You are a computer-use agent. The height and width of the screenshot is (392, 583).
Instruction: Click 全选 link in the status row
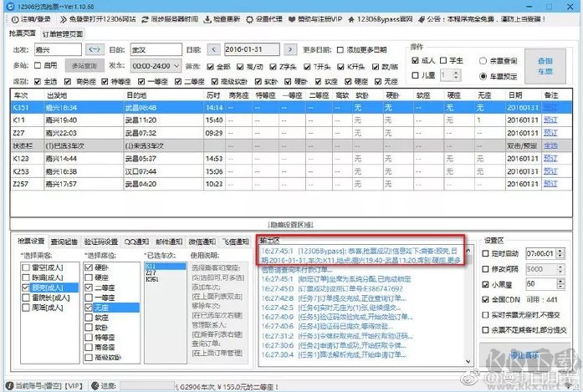point(550,145)
